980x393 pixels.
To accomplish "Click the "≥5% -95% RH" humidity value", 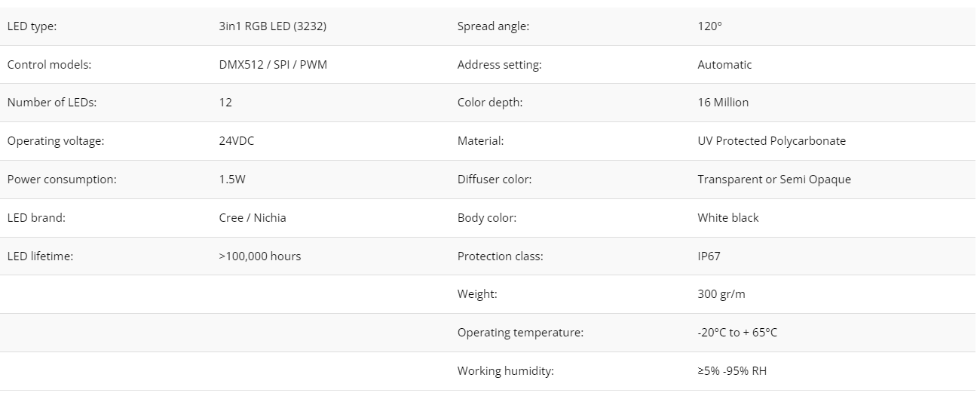I will [x=732, y=371].
